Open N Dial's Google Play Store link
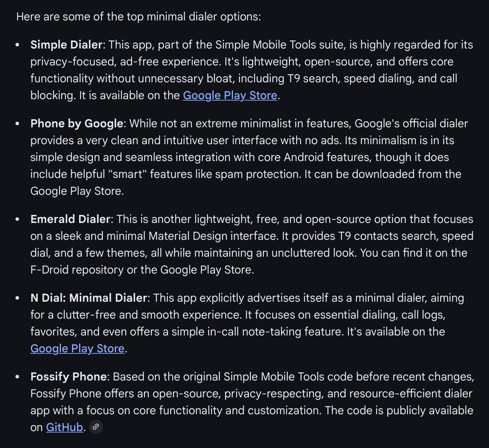This screenshot has height=448, width=489. click(77, 348)
